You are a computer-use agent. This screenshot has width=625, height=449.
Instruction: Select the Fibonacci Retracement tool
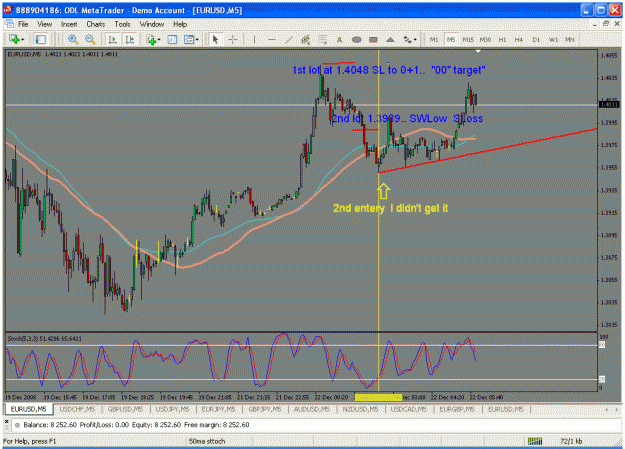[322, 39]
